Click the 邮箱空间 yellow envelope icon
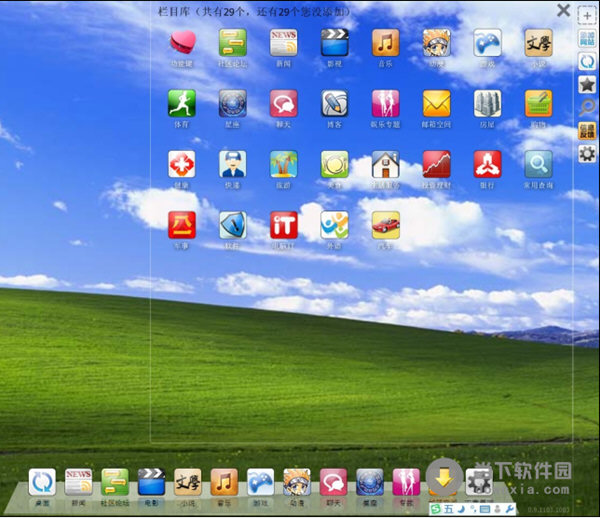This screenshot has width=600, height=518. (437, 103)
